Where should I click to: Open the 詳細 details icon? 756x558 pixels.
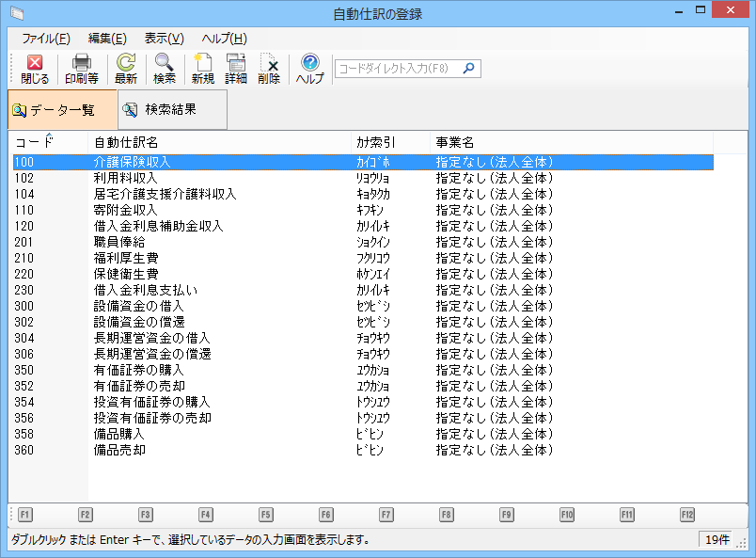point(236,69)
